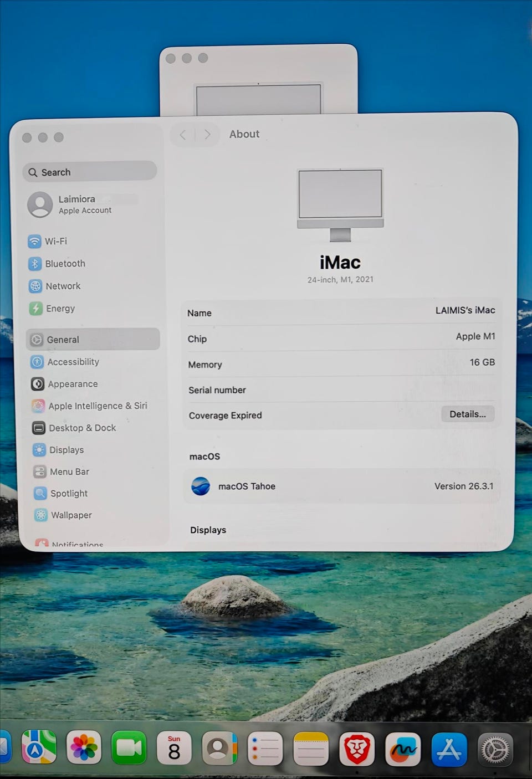
Task: Open Wallpaper settings
Action: [x=63, y=515]
